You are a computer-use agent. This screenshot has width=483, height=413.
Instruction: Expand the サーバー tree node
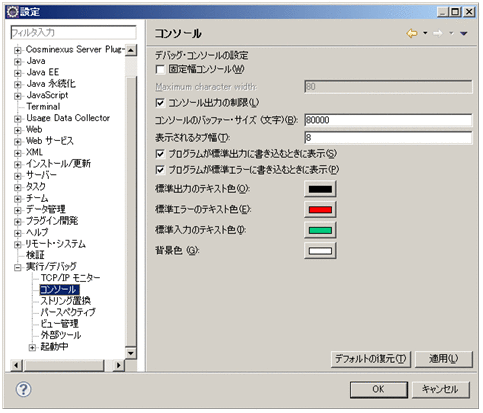pyautogui.click(x=17, y=176)
